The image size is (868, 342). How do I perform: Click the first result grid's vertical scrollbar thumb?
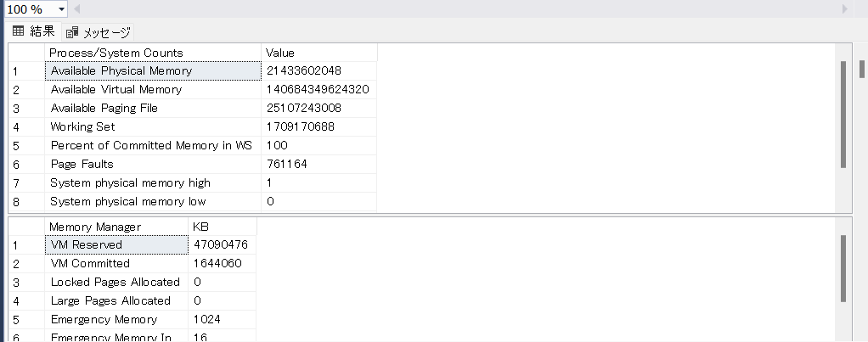pyautogui.click(x=843, y=114)
